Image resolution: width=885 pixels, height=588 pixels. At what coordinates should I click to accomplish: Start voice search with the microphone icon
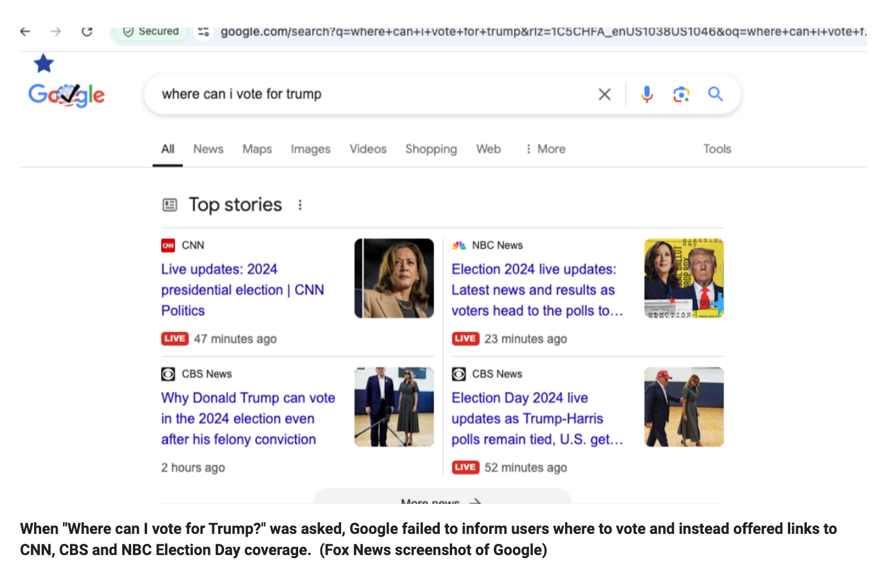click(x=647, y=94)
